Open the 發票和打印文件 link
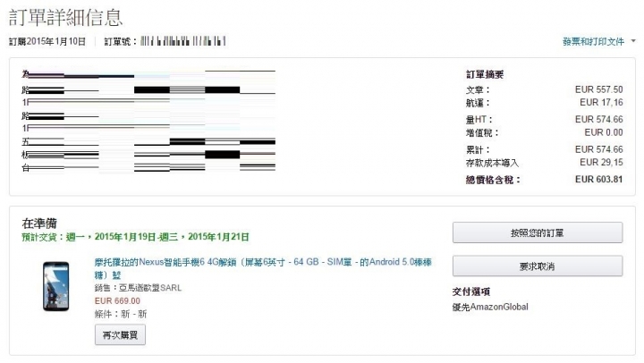The height and width of the screenshot is (363, 644). (x=593, y=41)
